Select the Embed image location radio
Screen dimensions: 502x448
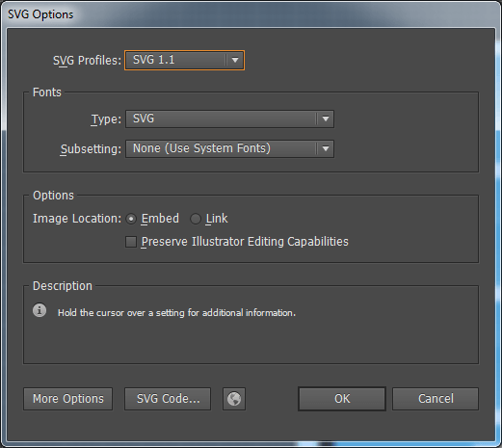tap(131, 219)
